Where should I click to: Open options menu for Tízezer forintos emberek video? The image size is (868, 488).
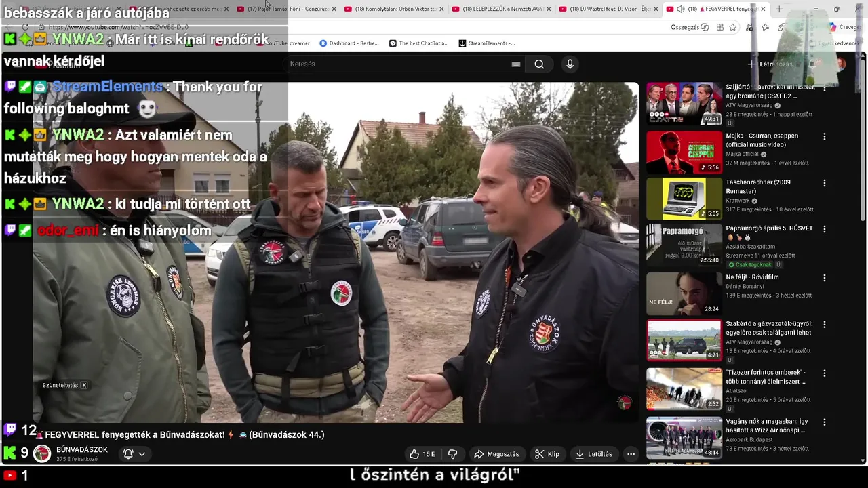(x=825, y=373)
